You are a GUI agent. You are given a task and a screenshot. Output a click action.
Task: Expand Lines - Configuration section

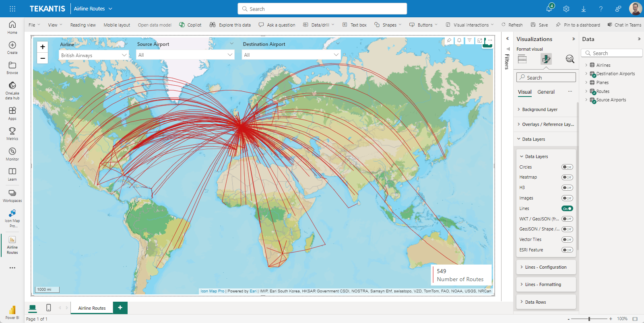[546, 267]
